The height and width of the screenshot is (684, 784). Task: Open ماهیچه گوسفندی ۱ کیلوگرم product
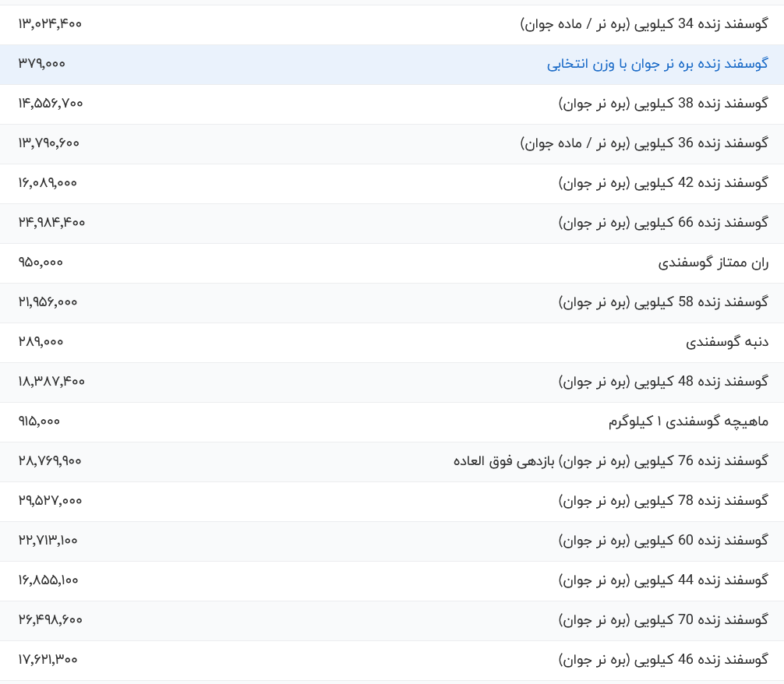[688, 421]
